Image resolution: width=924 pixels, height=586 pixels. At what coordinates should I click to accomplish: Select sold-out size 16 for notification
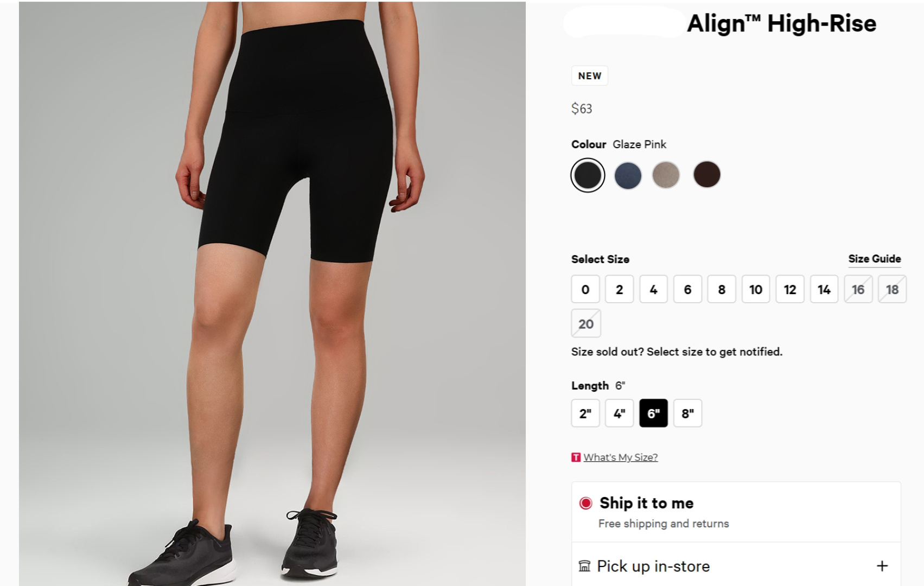coord(858,289)
